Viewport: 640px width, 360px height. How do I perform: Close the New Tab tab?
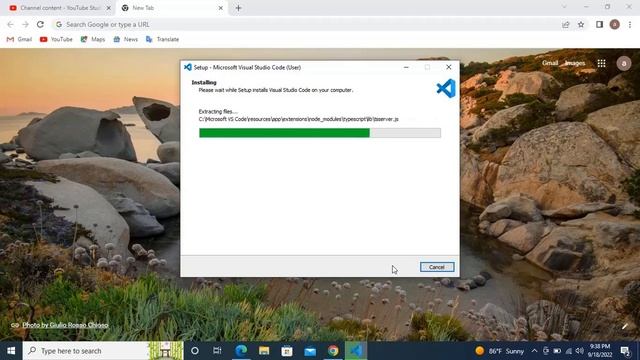tap(220, 8)
